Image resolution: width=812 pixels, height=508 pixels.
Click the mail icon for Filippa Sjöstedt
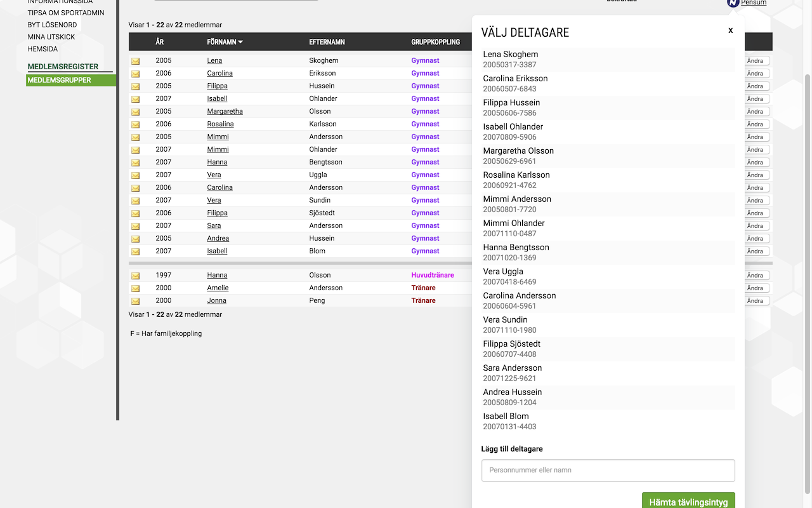tap(135, 213)
